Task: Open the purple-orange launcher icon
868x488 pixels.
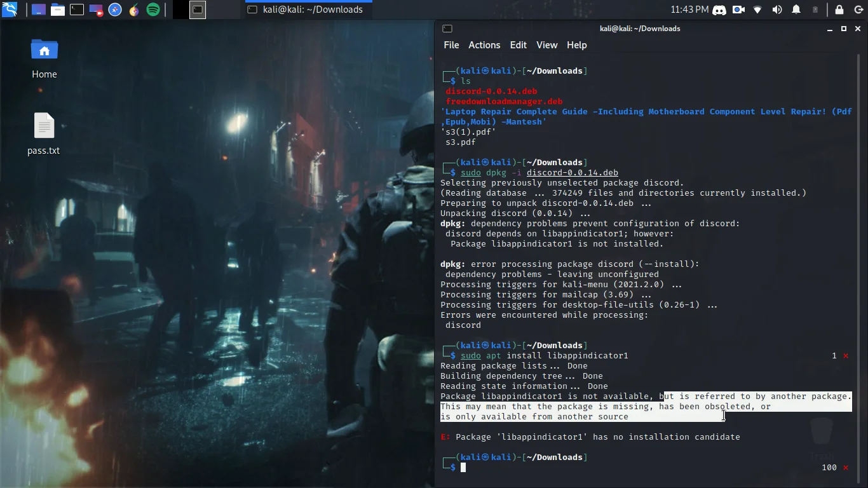Action: pos(134,10)
